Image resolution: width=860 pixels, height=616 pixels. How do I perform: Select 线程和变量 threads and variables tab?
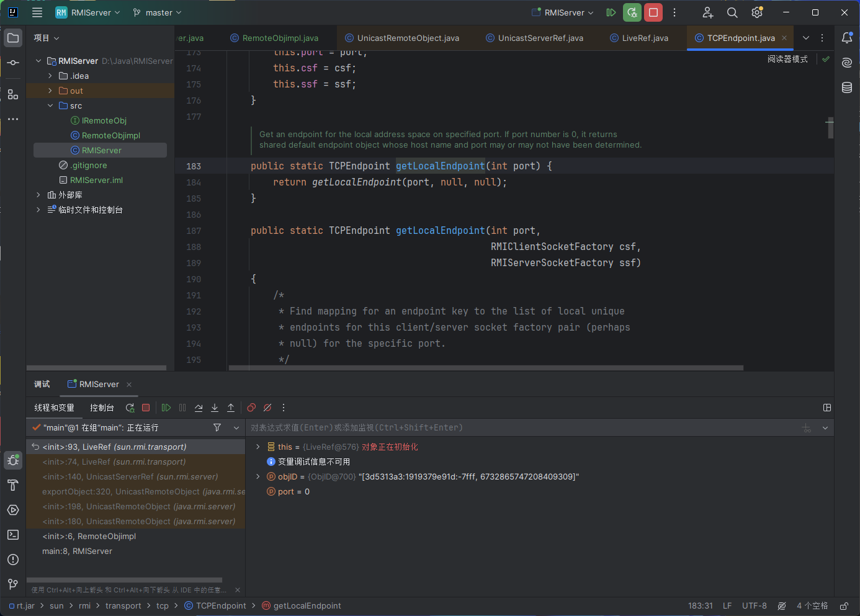pyautogui.click(x=54, y=408)
